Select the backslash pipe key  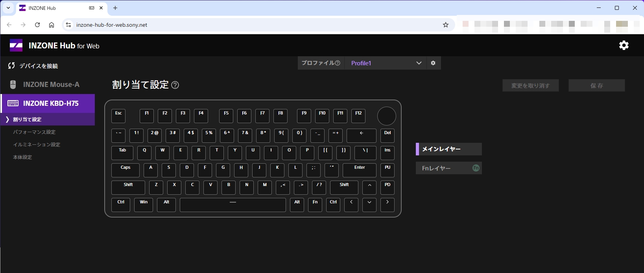click(365, 153)
